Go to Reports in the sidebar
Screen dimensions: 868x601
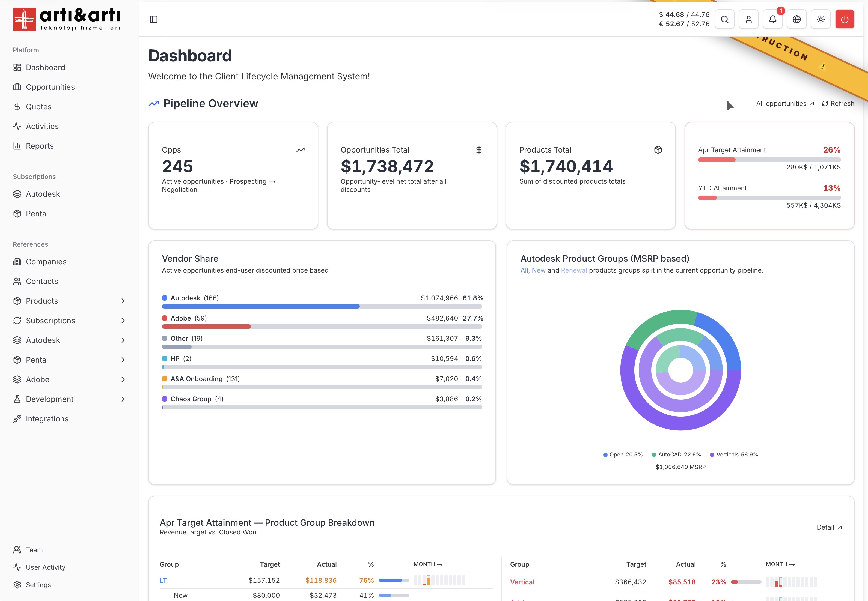point(40,146)
